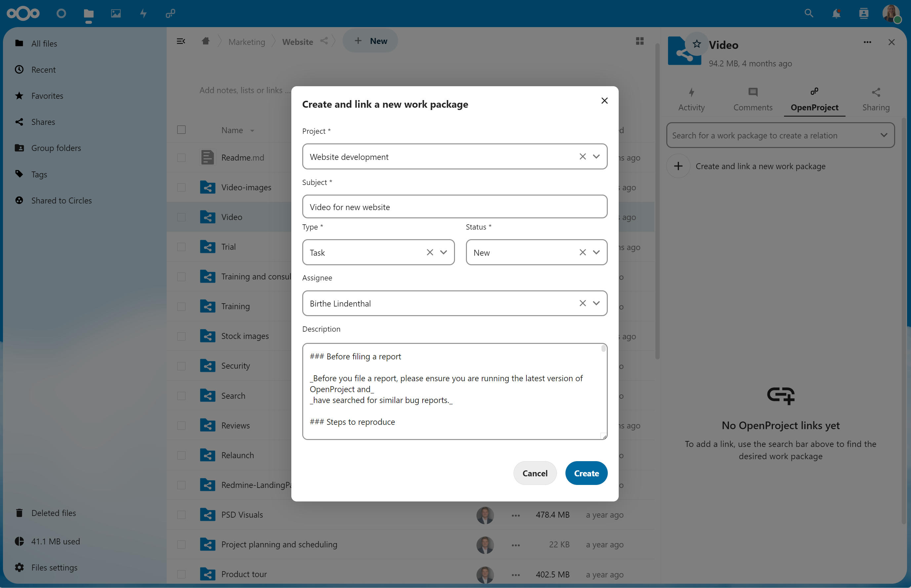Select the checkbox next to Readme.md
911x588 pixels.
[x=182, y=157]
